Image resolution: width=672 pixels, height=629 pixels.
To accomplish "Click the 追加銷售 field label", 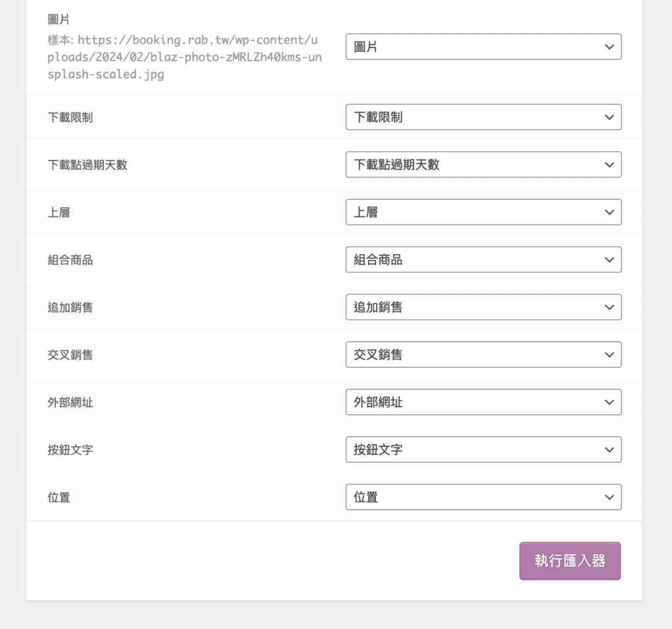I will [x=70, y=307].
